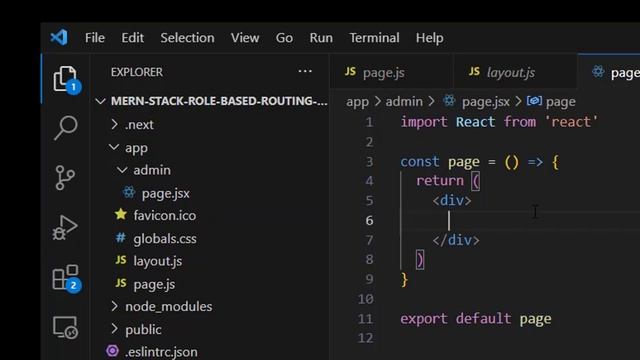Open the Edit menu

point(132,38)
